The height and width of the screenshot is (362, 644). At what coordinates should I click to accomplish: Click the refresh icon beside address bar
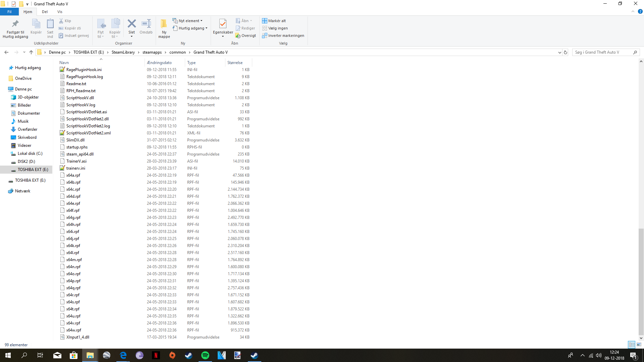[566, 52]
